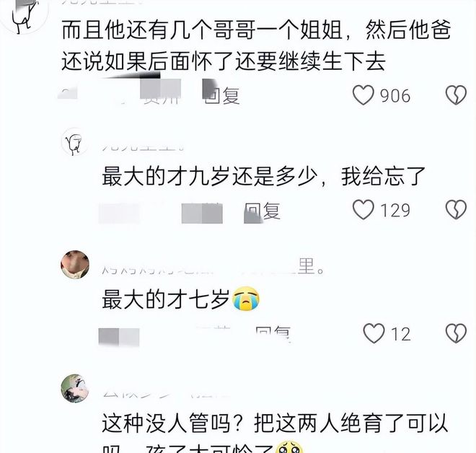Tap broken heart on 最大的才九岁 comment

pos(456,209)
